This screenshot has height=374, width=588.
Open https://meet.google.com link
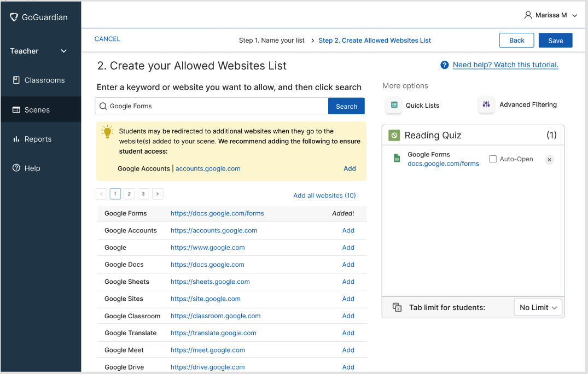(x=207, y=350)
